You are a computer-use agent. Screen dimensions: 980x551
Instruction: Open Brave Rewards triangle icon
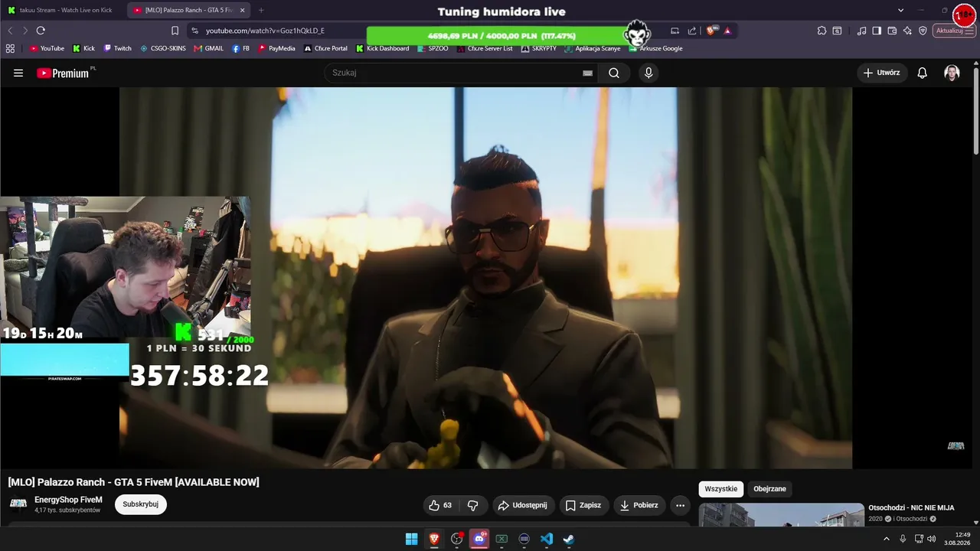(x=727, y=31)
